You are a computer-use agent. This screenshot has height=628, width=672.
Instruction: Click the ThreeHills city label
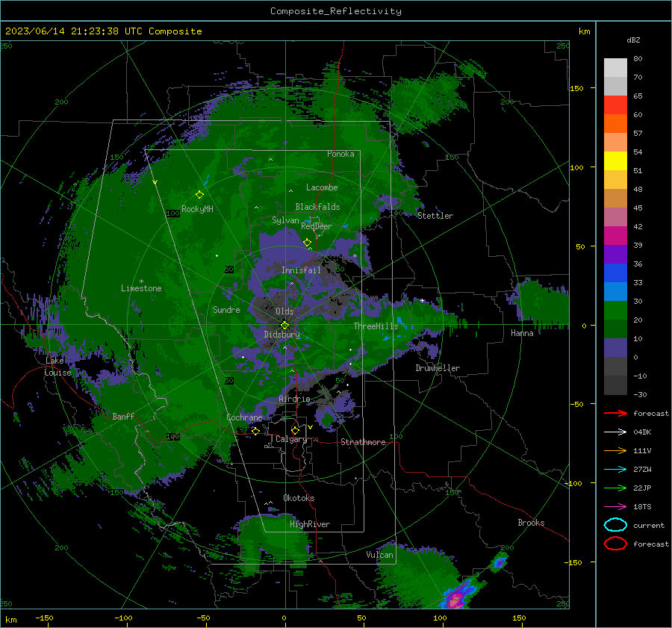point(376,326)
